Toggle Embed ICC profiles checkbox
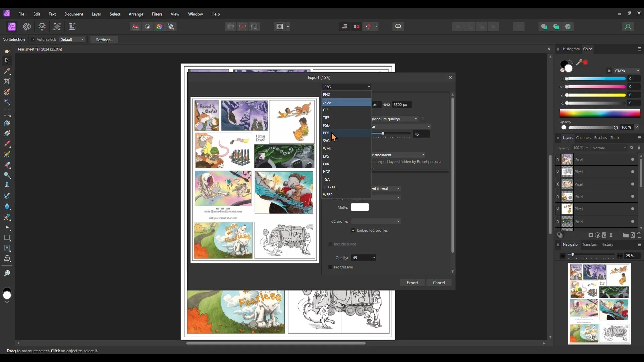The image size is (644, 362). (353, 231)
